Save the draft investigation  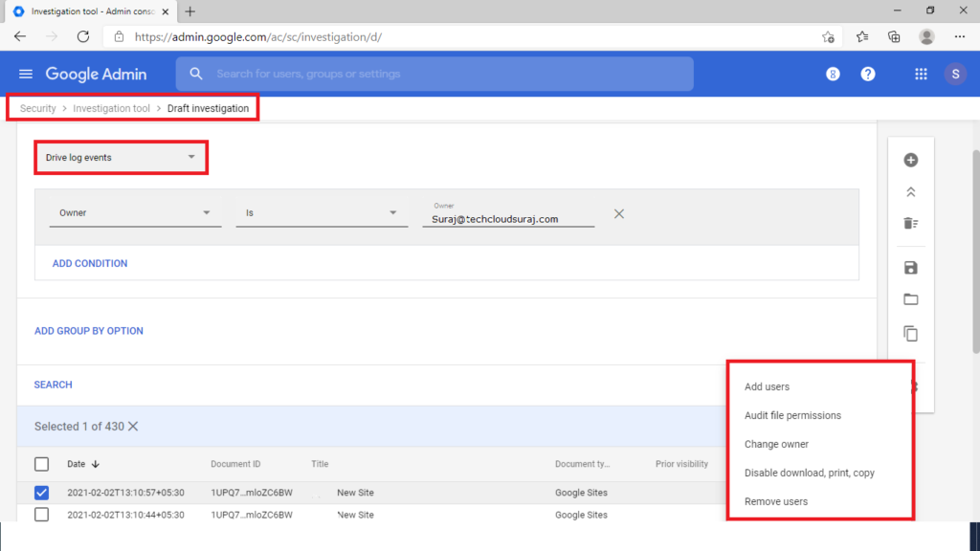coord(910,267)
